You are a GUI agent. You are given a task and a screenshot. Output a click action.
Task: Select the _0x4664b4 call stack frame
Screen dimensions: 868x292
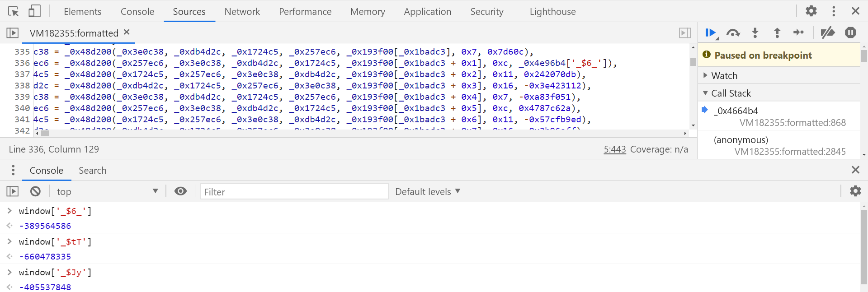point(736,111)
